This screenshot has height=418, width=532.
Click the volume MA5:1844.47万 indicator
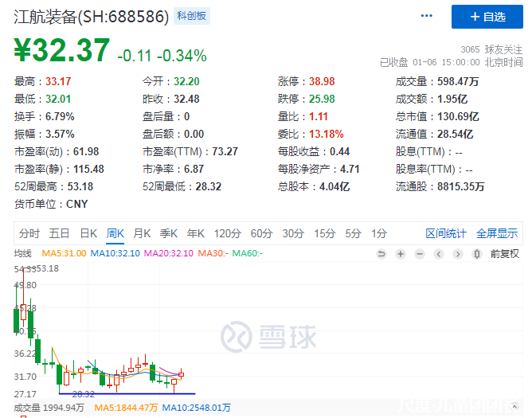click(x=126, y=408)
